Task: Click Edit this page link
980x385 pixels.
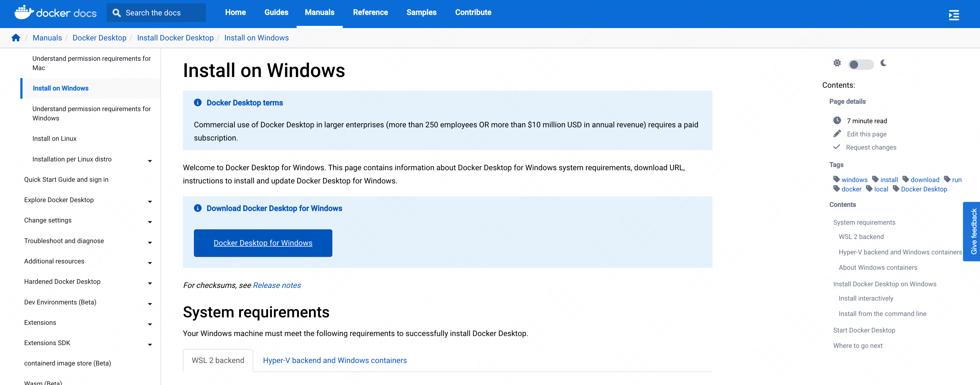Action: pyautogui.click(x=867, y=134)
